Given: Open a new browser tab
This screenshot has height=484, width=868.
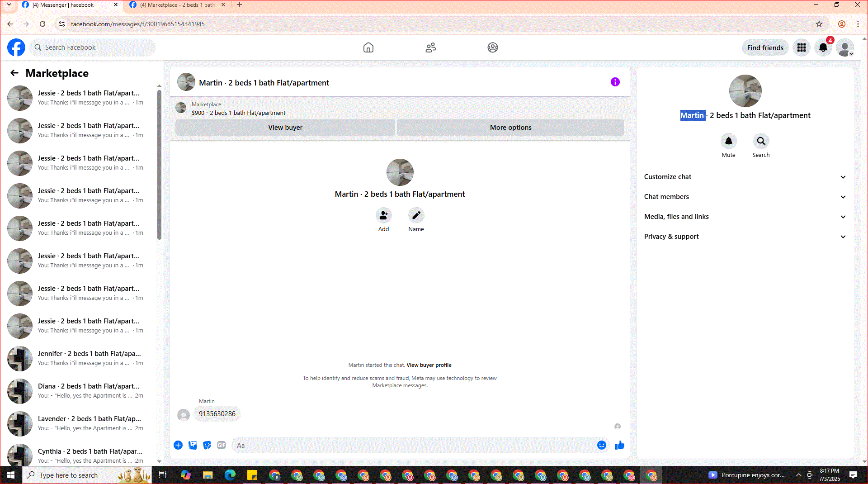Looking at the screenshot, I should click(240, 5).
